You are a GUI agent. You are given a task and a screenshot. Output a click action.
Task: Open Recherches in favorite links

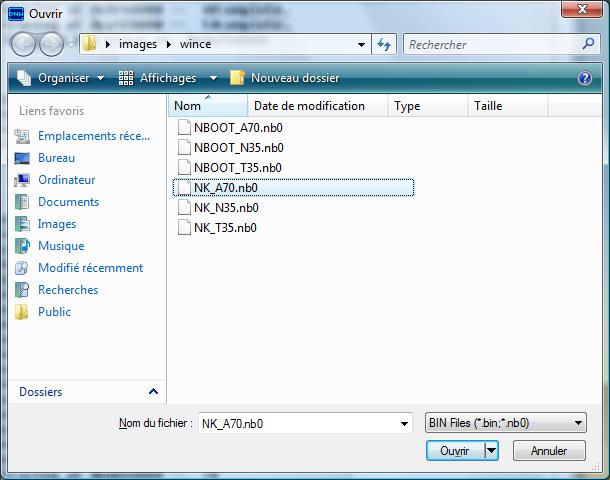point(68,290)
